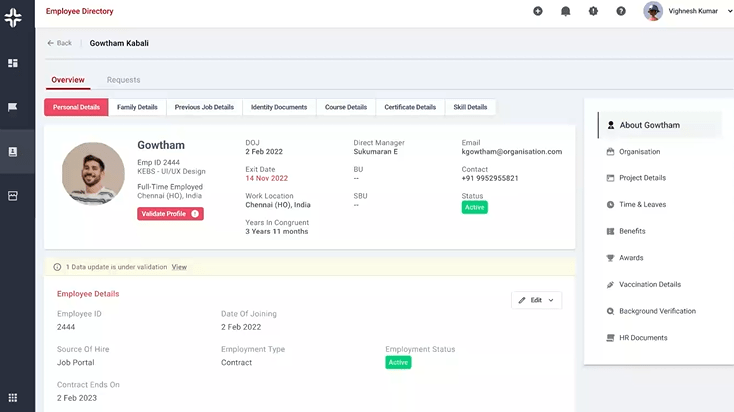
Task: Open the Edit dropdown in Employee Details
Action: [536, 300]
